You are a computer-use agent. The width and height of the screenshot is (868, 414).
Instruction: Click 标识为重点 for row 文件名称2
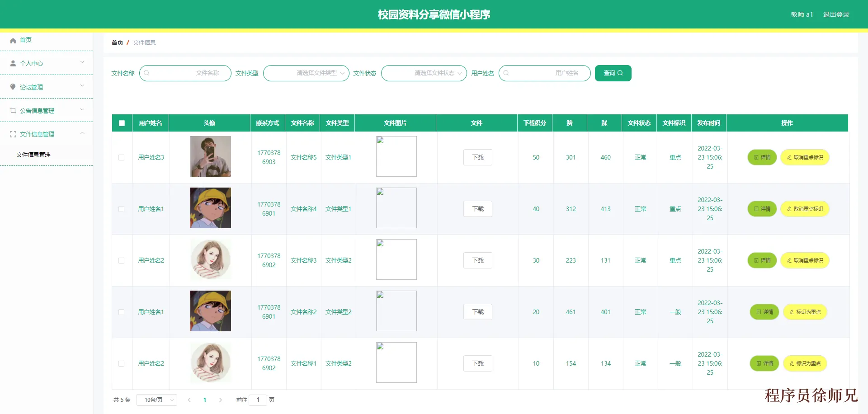point(805,312)
